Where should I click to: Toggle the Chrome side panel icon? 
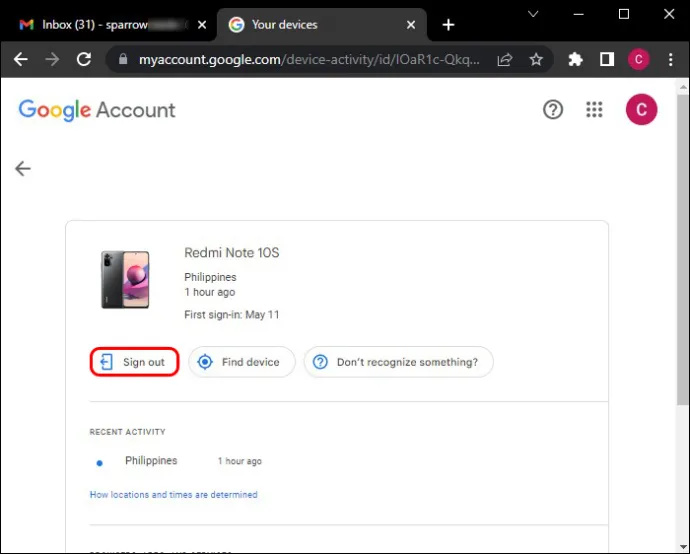point(607,59)
